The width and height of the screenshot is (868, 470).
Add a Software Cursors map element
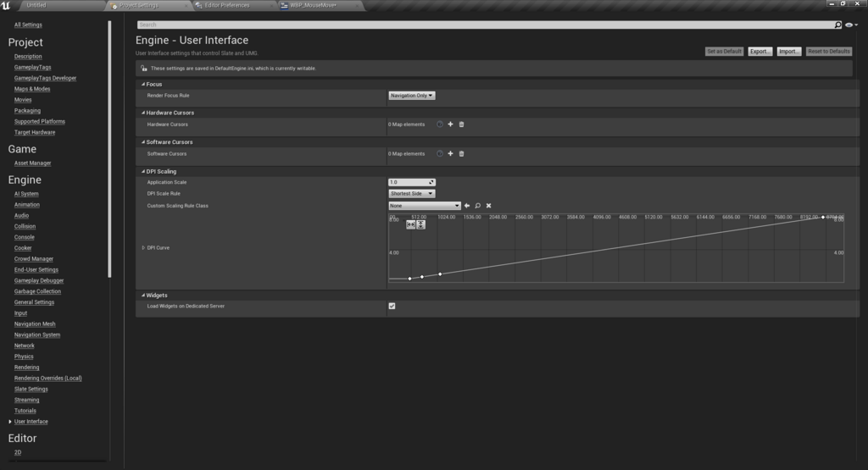click(451, 154)
